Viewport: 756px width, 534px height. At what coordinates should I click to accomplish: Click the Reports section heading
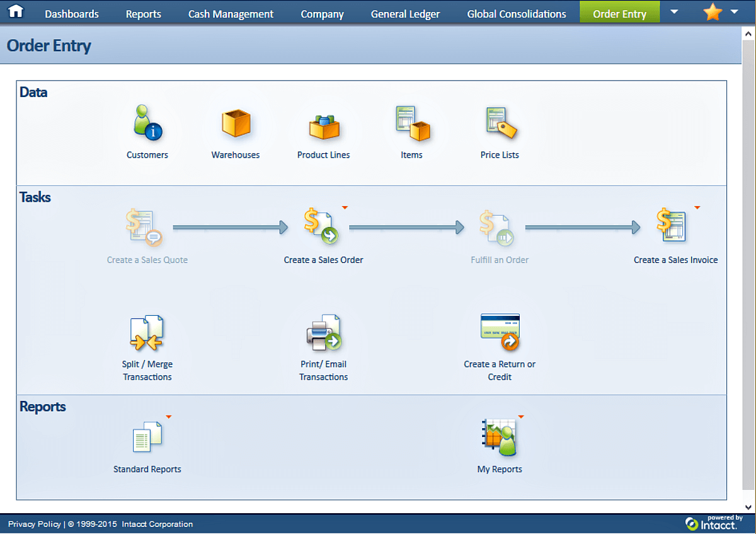coord(43,407)
